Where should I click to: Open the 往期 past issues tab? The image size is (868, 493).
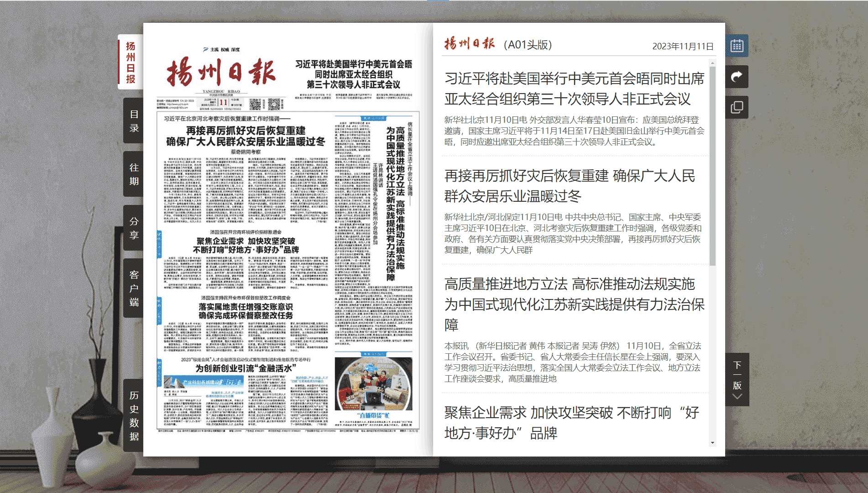tap(134, 174)
